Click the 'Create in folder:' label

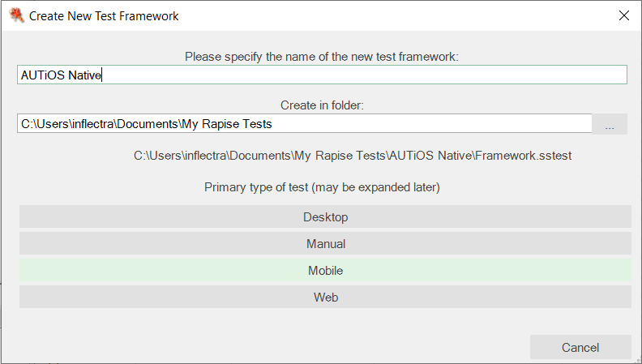(x=321, y=105)
